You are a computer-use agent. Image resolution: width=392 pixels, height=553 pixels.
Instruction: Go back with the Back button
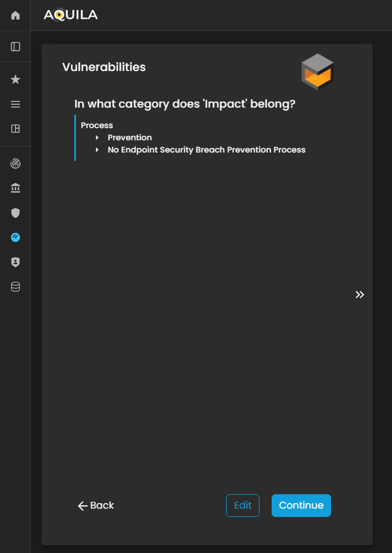[96, 505]
